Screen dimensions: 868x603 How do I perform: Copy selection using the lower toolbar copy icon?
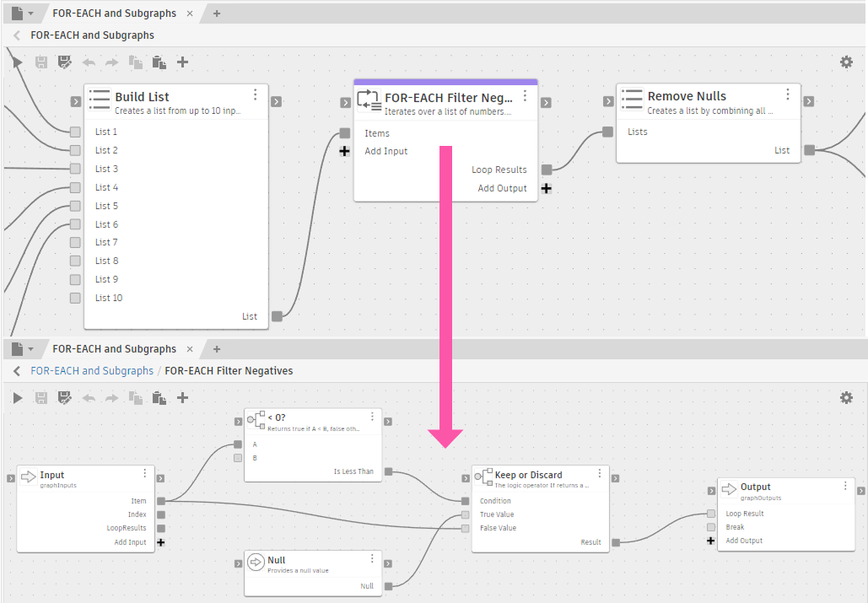(x=136, y=398)
